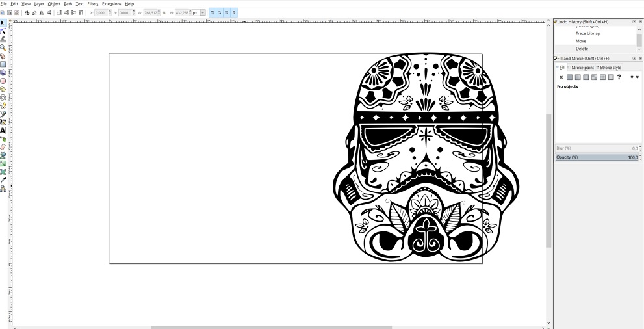Choose Unset paint question mark

point(619,77)
